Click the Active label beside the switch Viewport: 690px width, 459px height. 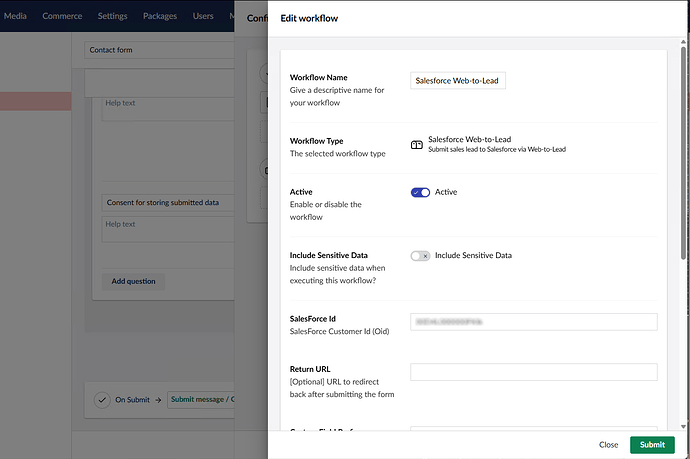(x=446, y=192)
